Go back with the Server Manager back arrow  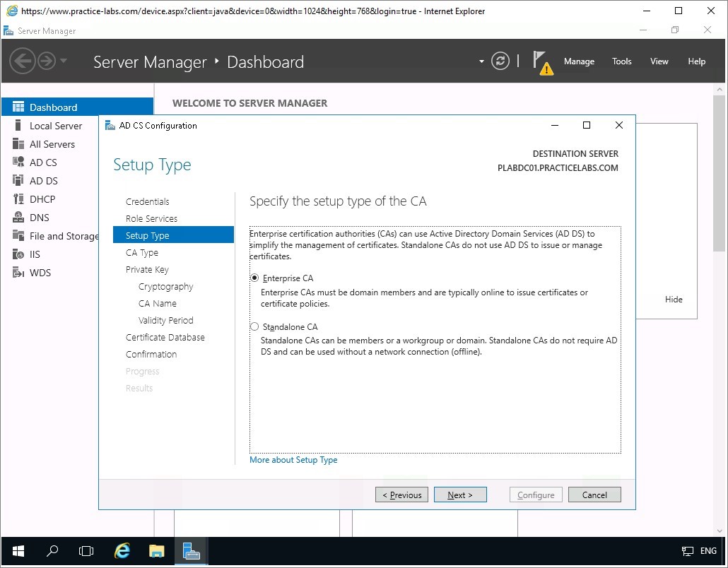pyautogui.click(x=23, y=61)
